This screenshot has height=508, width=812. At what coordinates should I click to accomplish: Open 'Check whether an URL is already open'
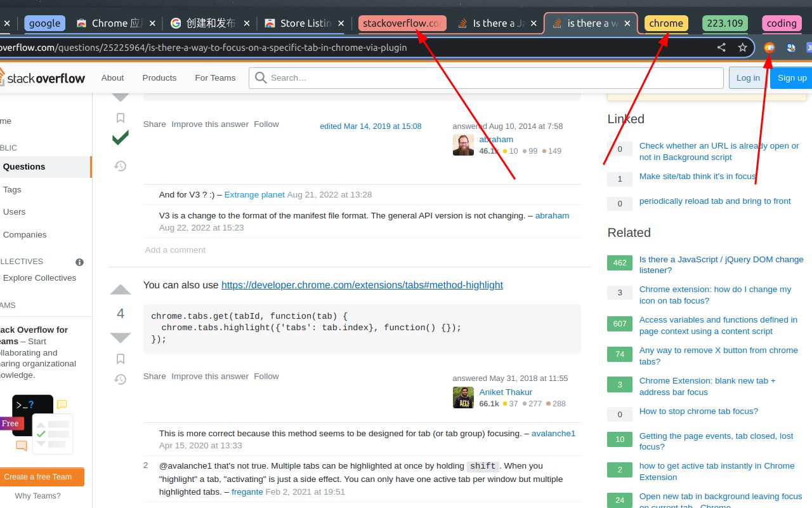(x=719, y=152)
